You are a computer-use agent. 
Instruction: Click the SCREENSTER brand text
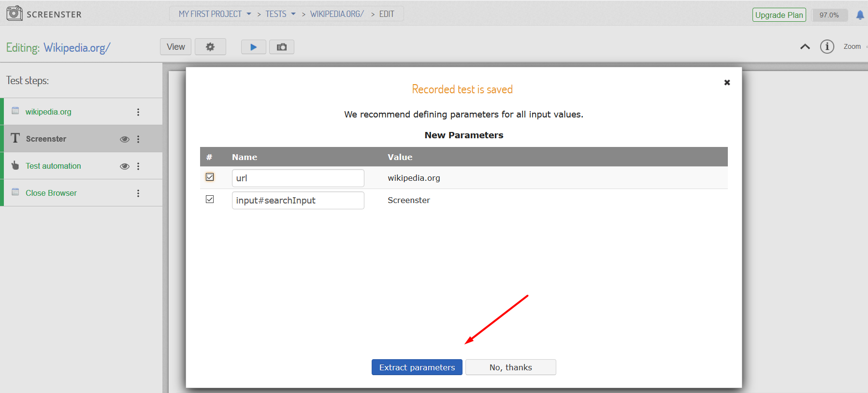click(54, 15)
